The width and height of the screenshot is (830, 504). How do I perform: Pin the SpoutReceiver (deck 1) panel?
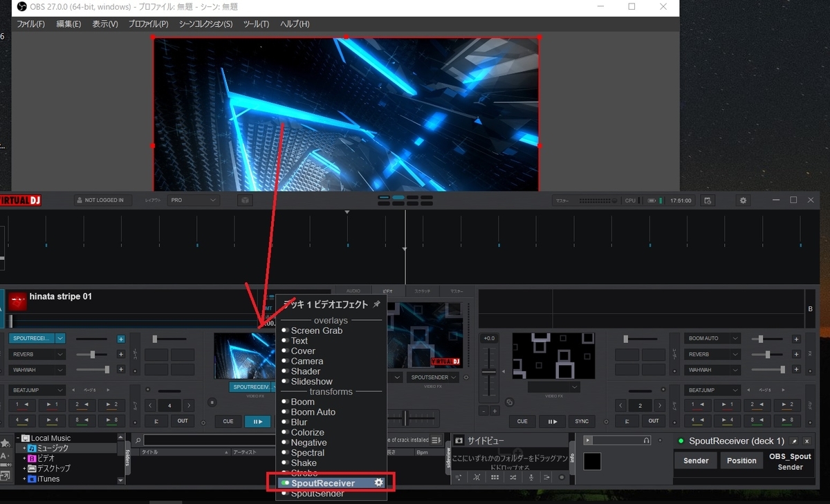coord(794,441)
